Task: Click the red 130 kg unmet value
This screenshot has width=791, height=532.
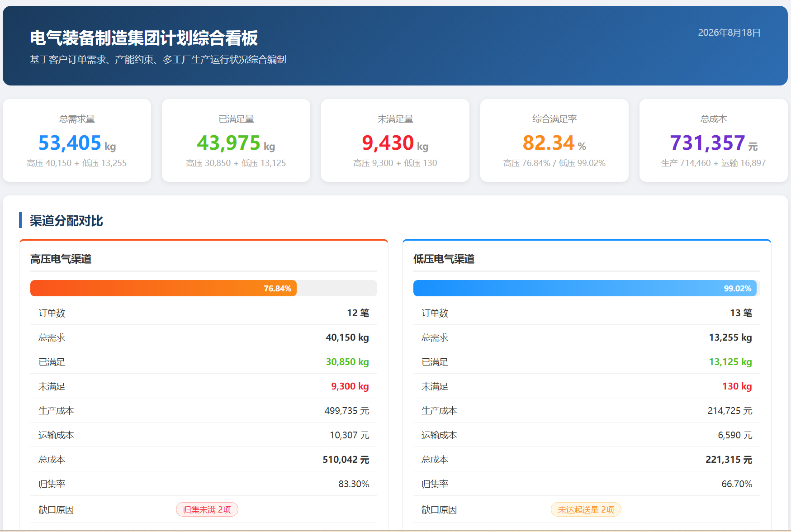Action: pos(737,386)
